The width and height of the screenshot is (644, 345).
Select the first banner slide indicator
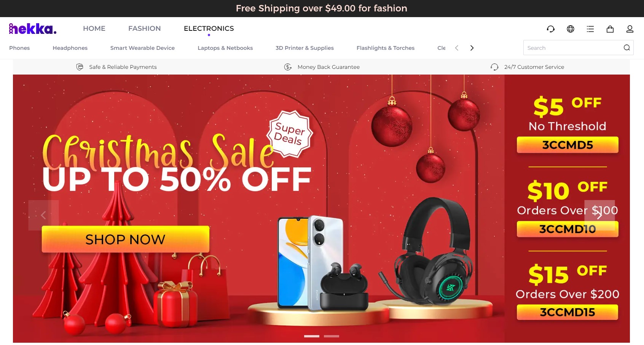pos(311,336)
